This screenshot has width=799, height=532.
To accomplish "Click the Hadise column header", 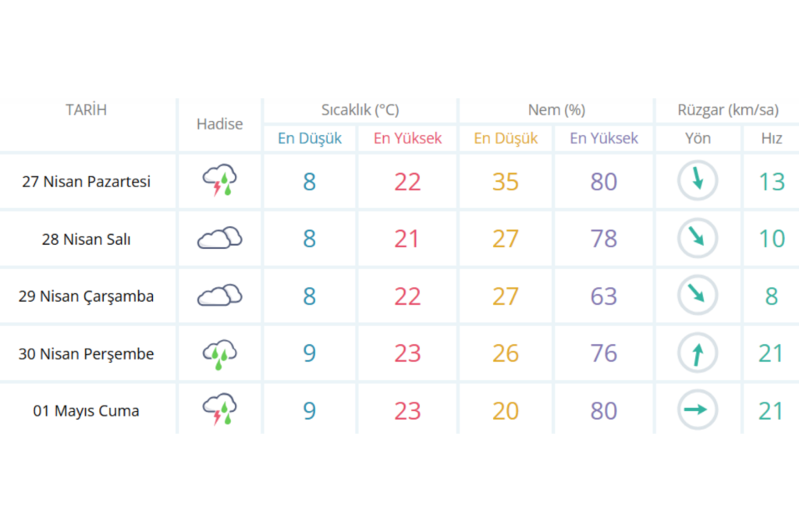I will pos(219,124).
